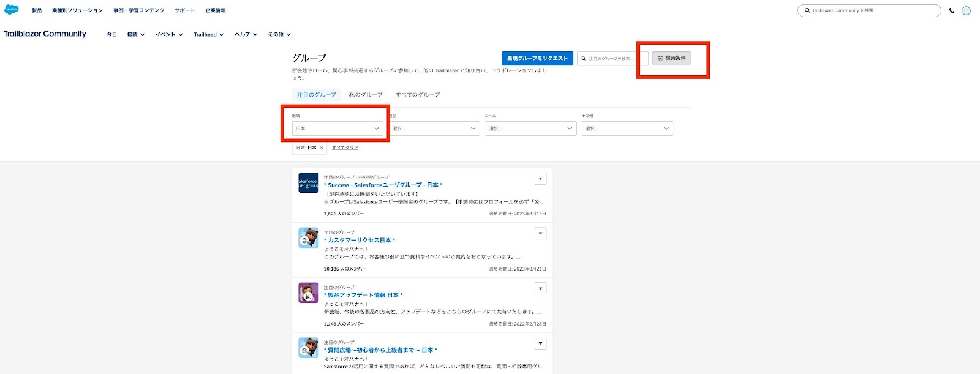Image resolution: width=980 pixels, height=374 pixels.
Task: Open 事例・学習コンテンツ top menu
Action: tap(139, 10)
